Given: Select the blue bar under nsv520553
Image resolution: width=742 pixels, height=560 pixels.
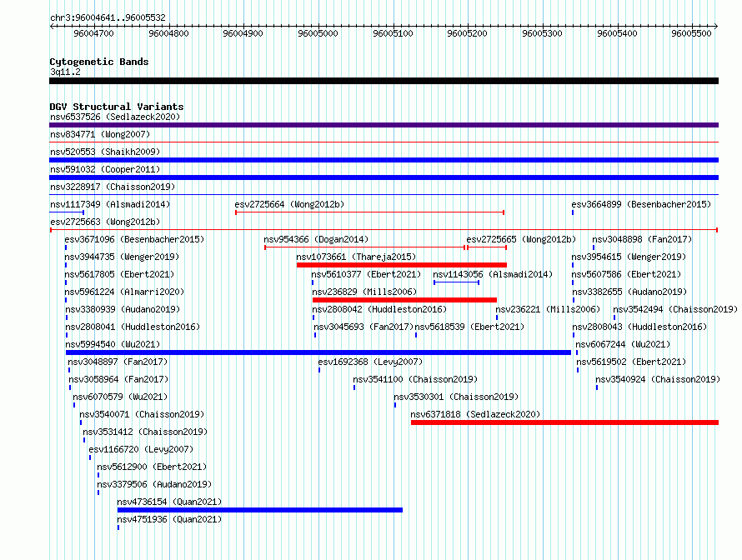Looking at the screenshot, I should 384,160.
